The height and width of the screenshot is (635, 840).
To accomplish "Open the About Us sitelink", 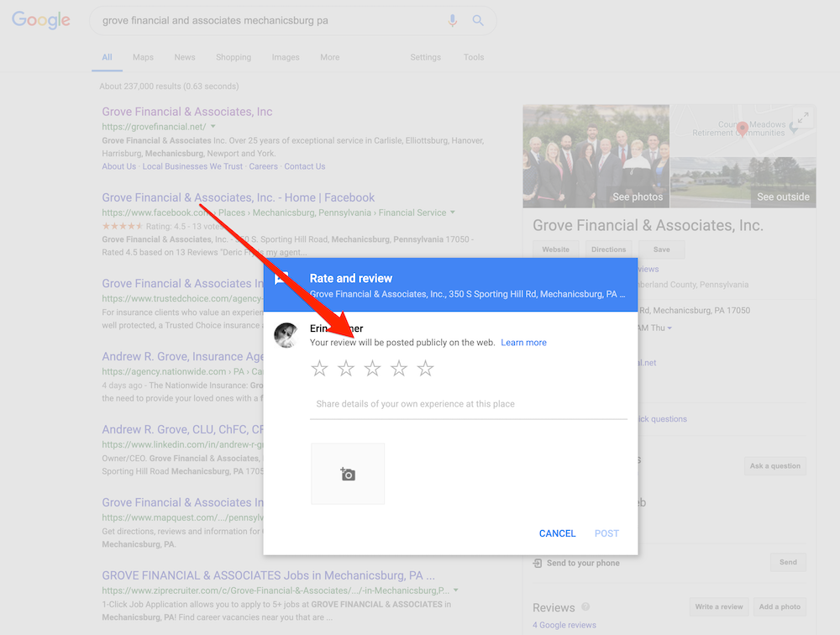I will point(119,166).
